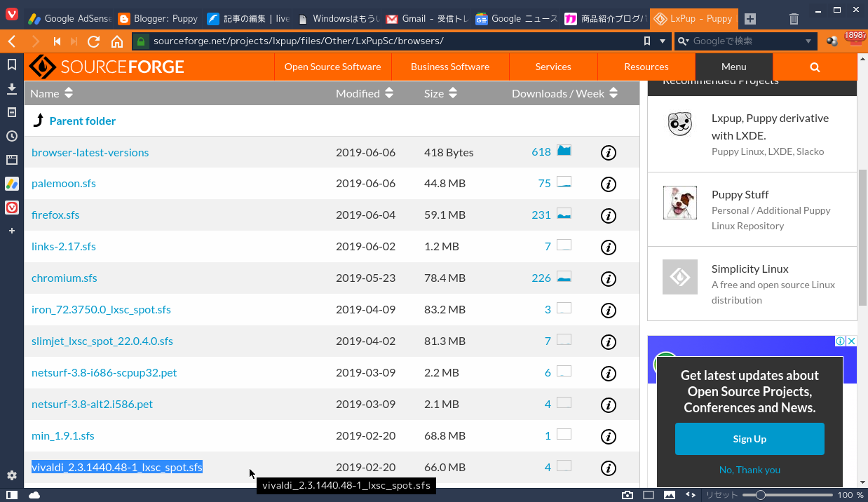Download slimjet_lxsc_spot_22.0.4.0.sfs
The height and width of the screenshot is (502, 868).
[x=102, y=341]
